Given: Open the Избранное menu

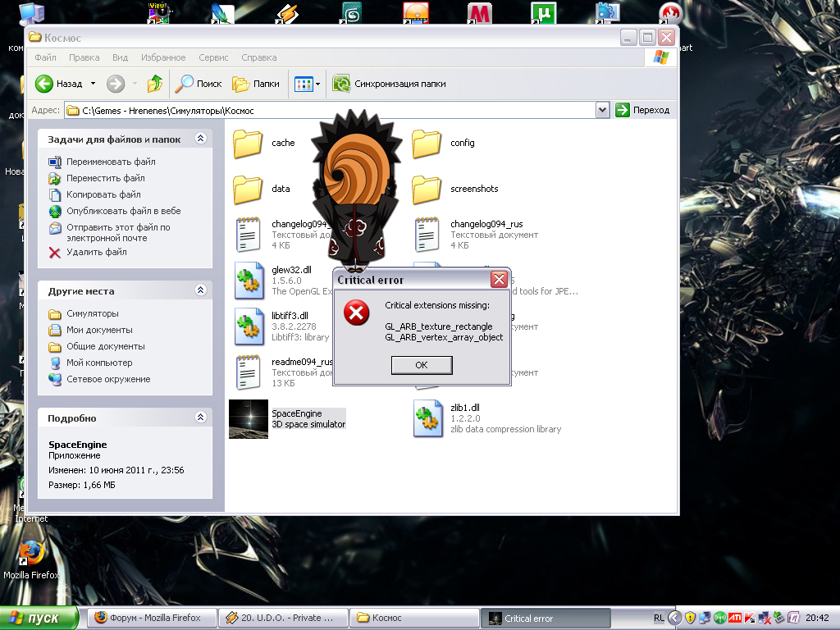Looking at the screenshot, I should click(x=163, y=57).
